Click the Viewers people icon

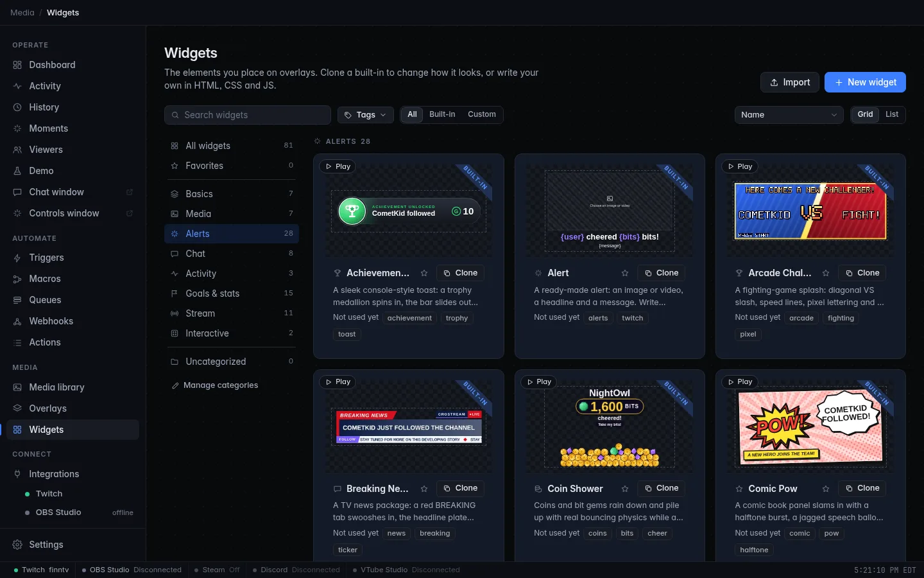(17, 150)
